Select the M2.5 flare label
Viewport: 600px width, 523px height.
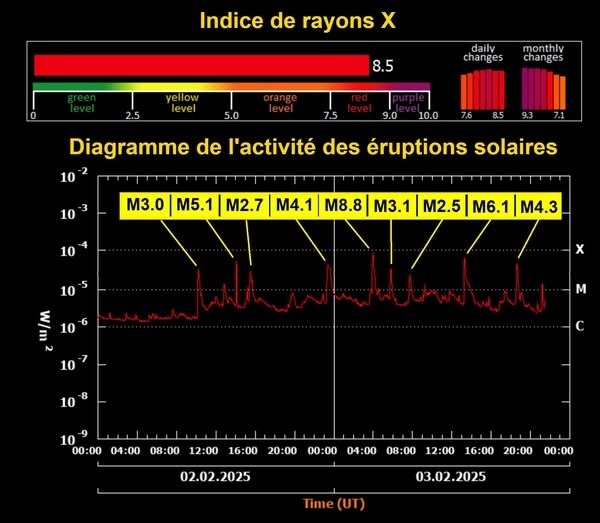(441, 206)
